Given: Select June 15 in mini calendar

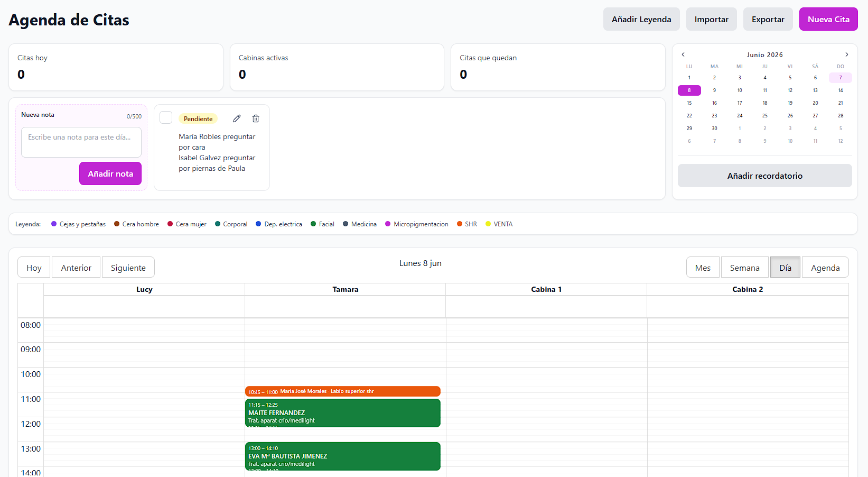Looking at the screenshot, I should pos(689,103).
